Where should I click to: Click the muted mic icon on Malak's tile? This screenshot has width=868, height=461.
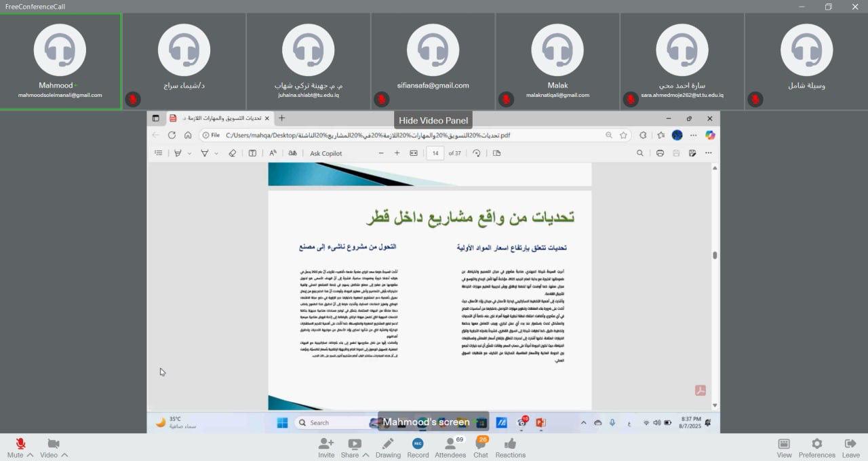(x=506, y=100)
